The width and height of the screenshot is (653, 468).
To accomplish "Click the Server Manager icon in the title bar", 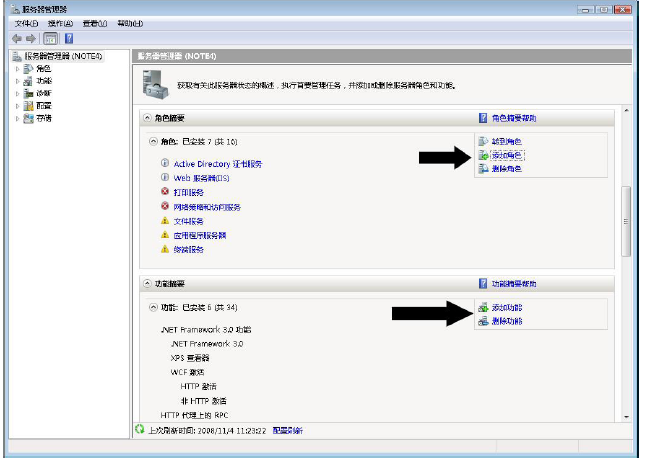I will click(16, 9).
